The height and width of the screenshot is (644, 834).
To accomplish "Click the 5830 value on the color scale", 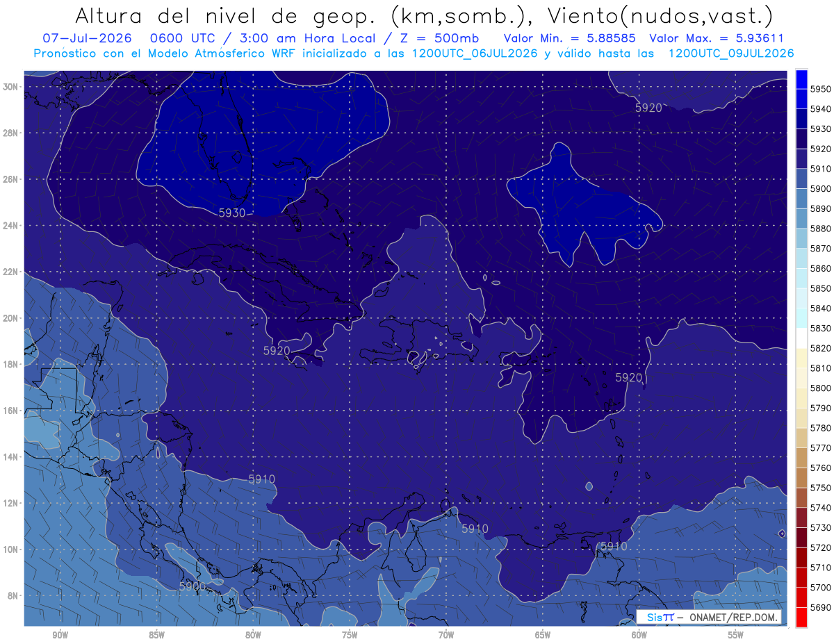I will click(x=821, y=328).
